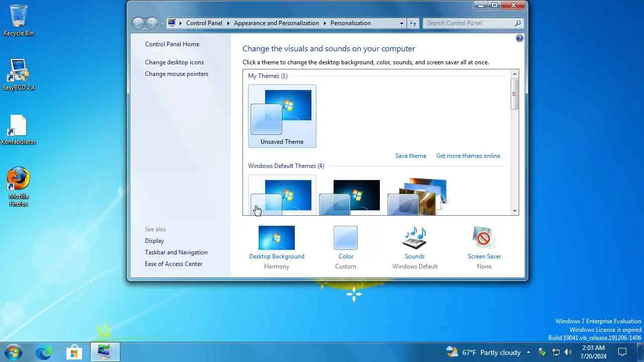
Task: Click the clock showing 2:03 AM
Action: point(593,352)
